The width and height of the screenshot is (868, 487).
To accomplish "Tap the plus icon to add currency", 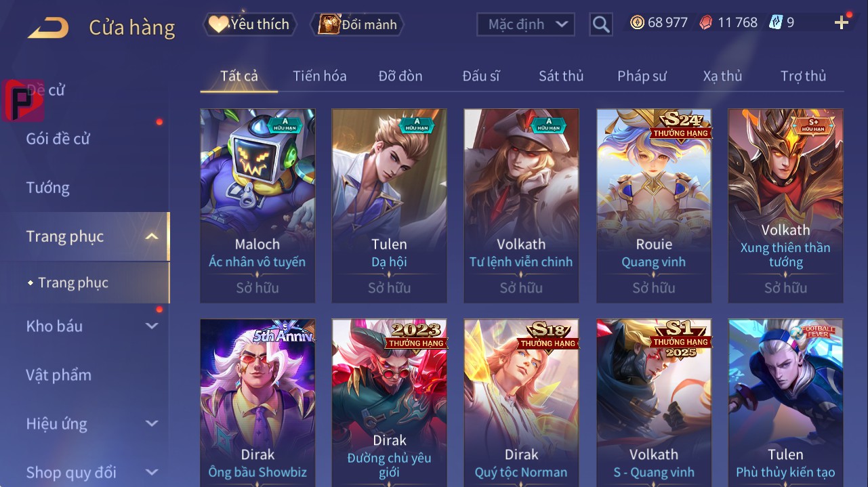I will tap(842, 23).
